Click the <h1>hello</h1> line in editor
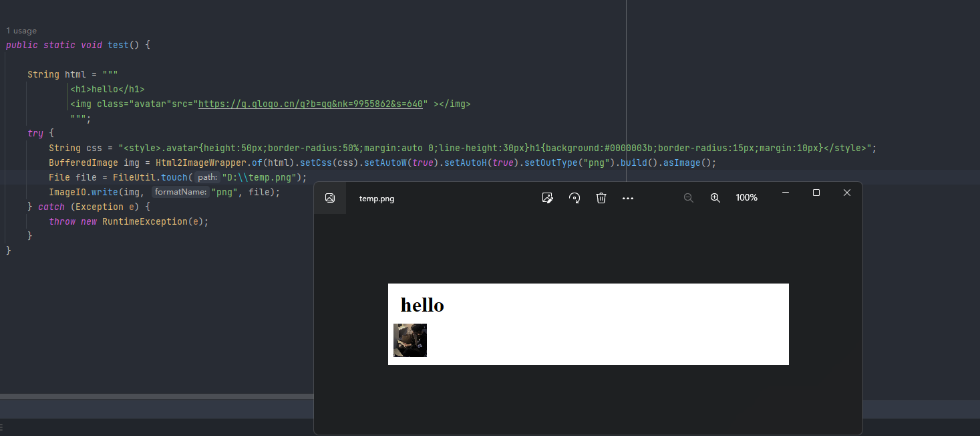 pos(108,89)
